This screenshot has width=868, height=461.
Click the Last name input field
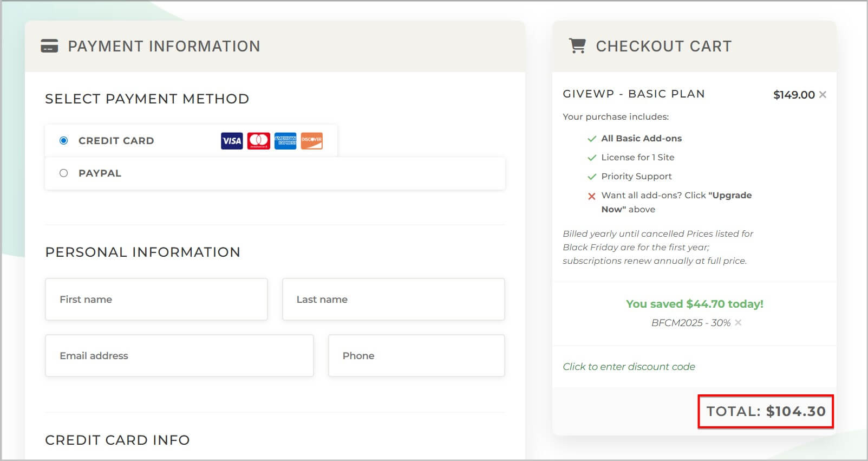pos(393,299)
